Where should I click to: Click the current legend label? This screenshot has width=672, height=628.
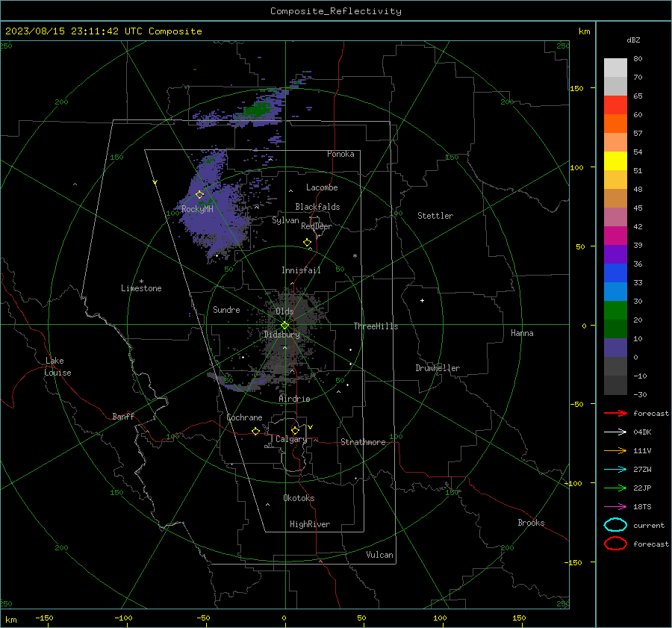(649, 525)
